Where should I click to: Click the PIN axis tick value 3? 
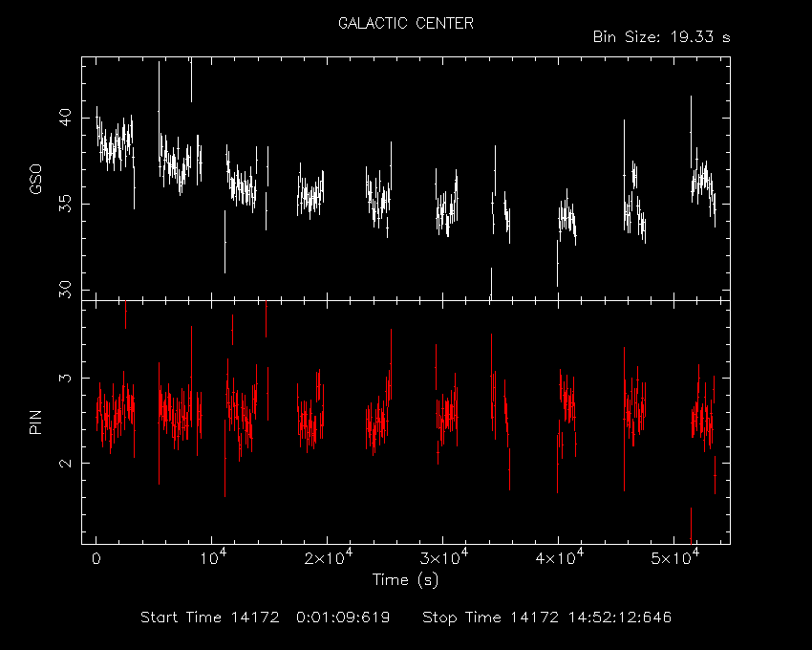65,378
